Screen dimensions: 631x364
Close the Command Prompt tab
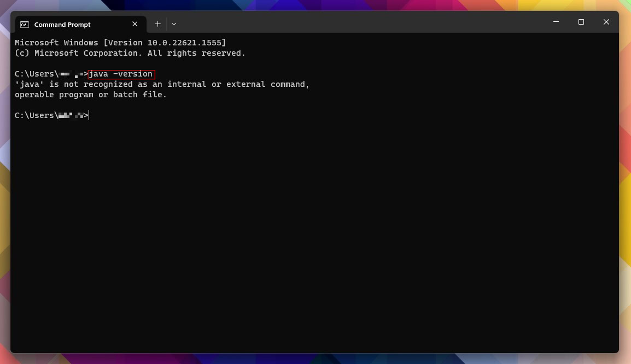135,24
